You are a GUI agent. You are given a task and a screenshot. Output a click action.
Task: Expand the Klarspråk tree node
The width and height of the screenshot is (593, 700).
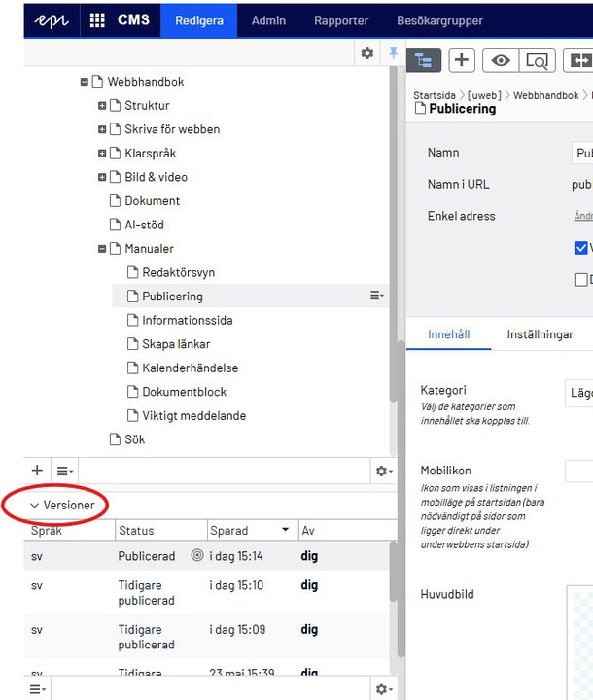click(102, 154)
